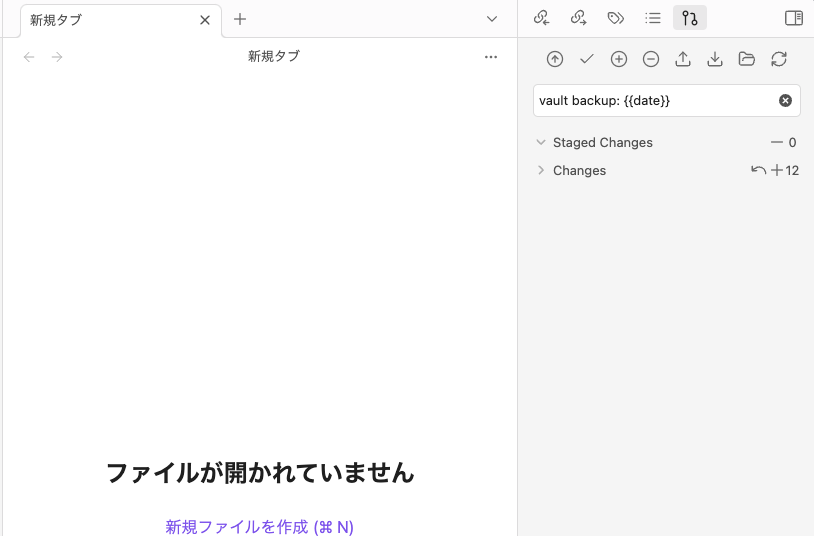This screenshot has height=536, width=814.
Task: Close the 新規タブ tab
Action: pos(205,20)
